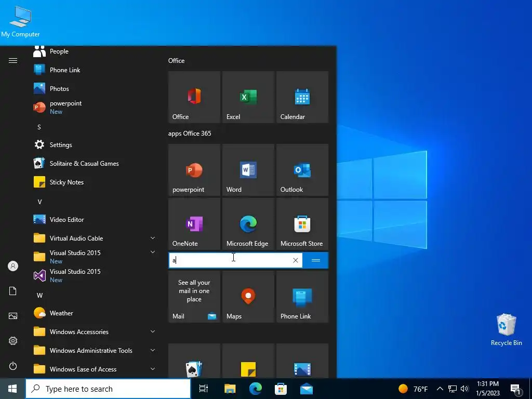The width and height of the screenshot is (532, 399).
Task: Launch the Visual Studio 2015 app
Action: pos(95,275)
